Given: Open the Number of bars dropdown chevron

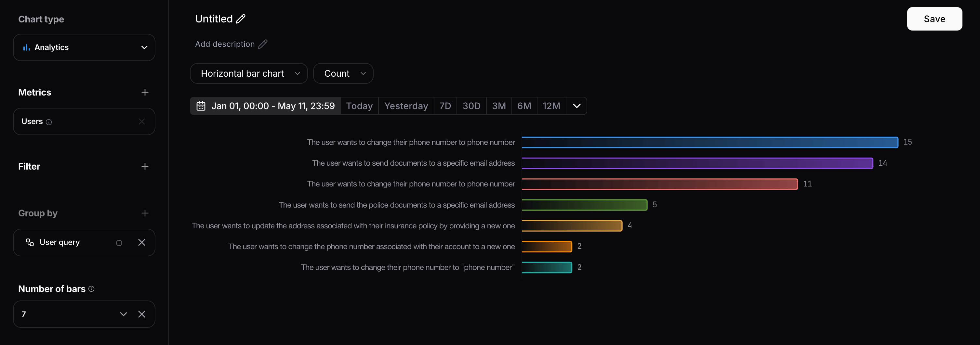Looking at the screenshot, I should click(x=123, y=314).
